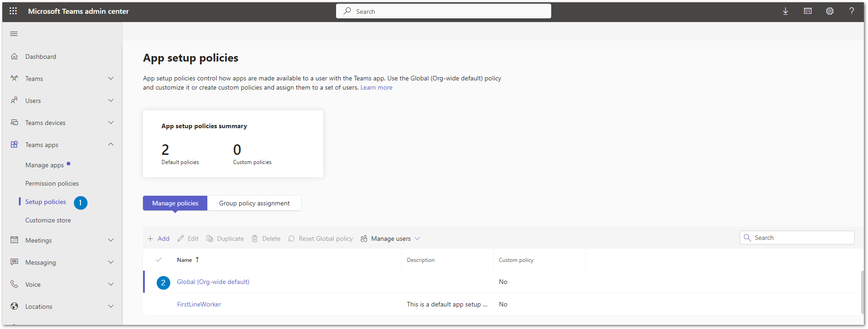
Task: Click the top Search input field
Action: pos(444,11)
